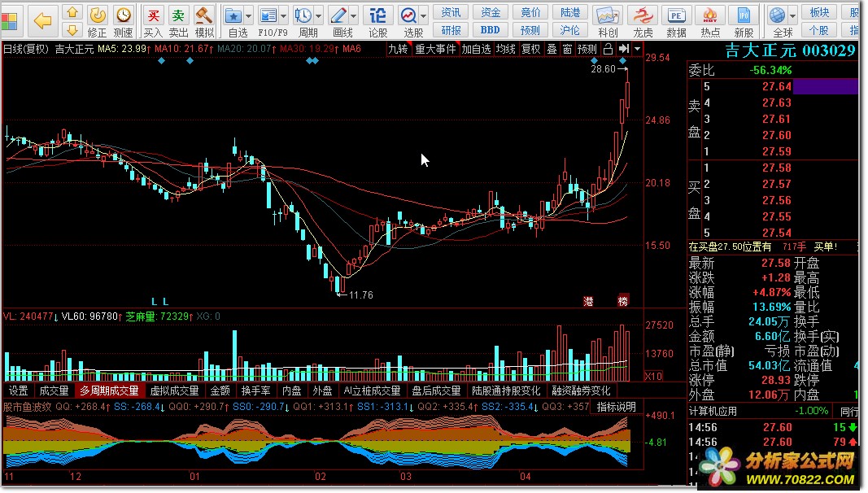Click the 修正 correction icon

[98, 15]
